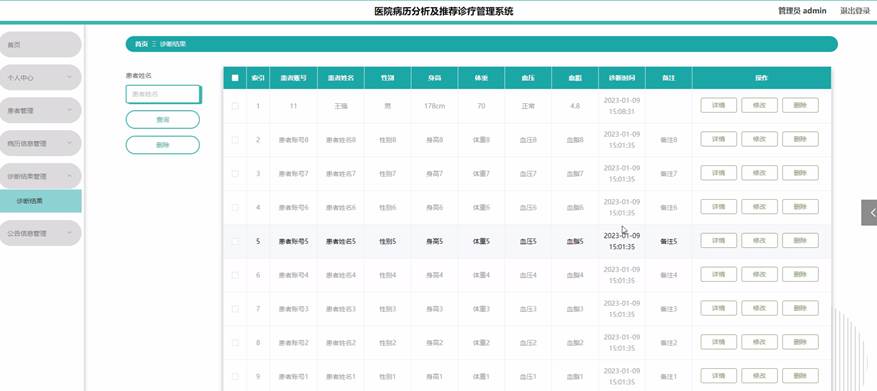This screenshot has width=877, height=391.
Task: Click 删除 for 患者姓名2 row
Action: (800, 342)
